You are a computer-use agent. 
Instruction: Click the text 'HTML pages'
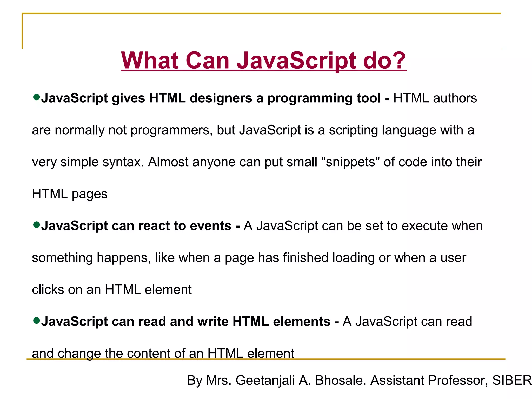[x=70, y=194]
